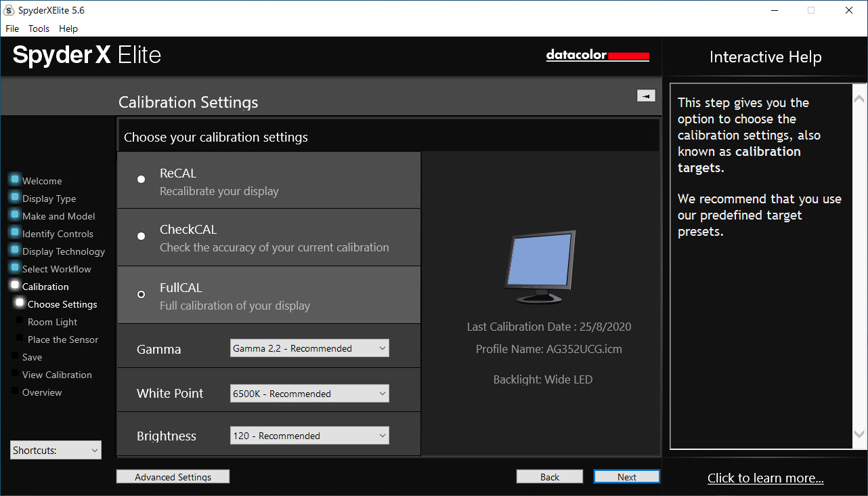
Task: Click the Place the Sensor step indicator
Action: click(x=20, y=338)
